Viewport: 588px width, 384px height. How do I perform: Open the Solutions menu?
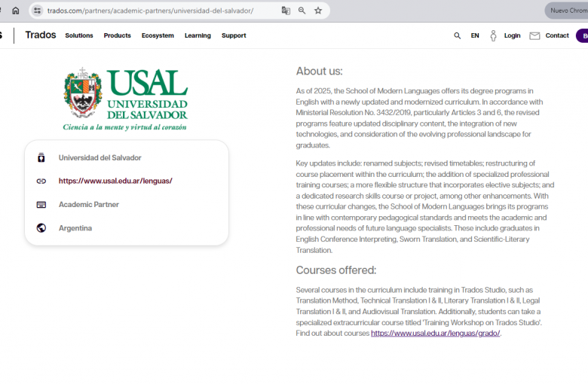pyautogui.click(x=79, y=35)
